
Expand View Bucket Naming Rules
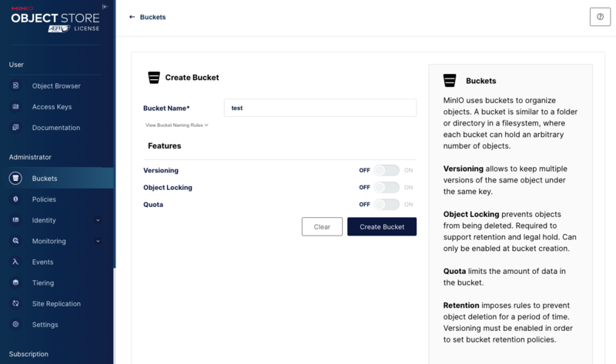177,125
